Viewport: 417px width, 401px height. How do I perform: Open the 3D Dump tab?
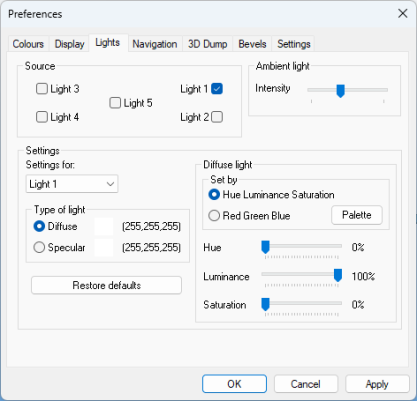pyautogui.click(x=207, y=44)
